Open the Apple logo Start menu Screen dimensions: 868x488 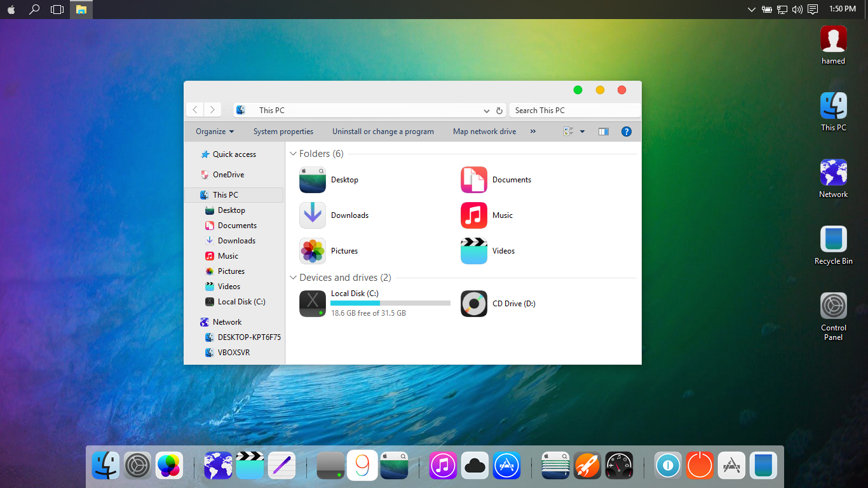pyautogui.click(x=11, y=10)
